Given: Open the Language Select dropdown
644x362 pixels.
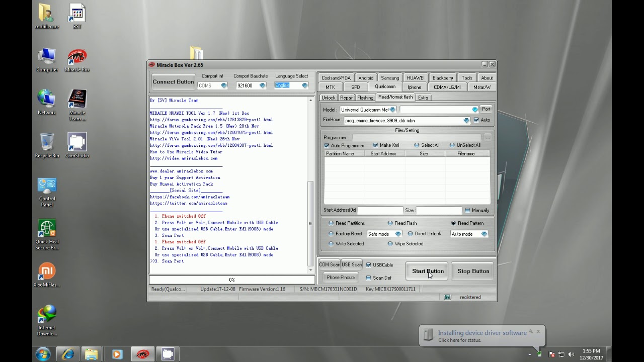Looking at the screenshot, I should (x=304, y=85).
